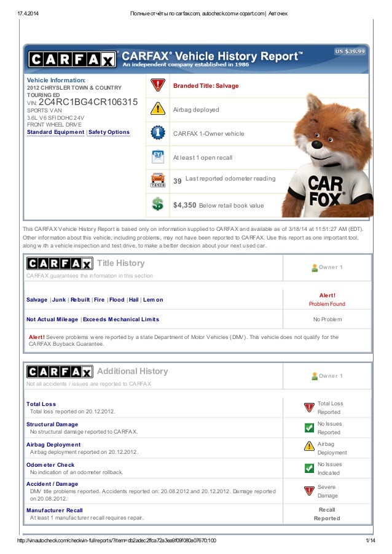The height and width of the screenshot is (554, 392).
Task: Click green checkmark for Structural Damage row
Action: pyautogui.click(x=309, y=428)
